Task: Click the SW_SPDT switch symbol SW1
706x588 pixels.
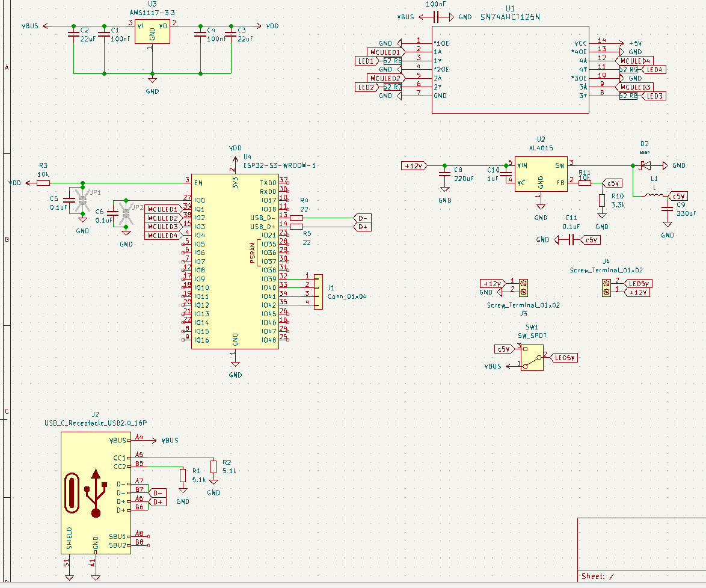Action: click(x=532, y=358)
